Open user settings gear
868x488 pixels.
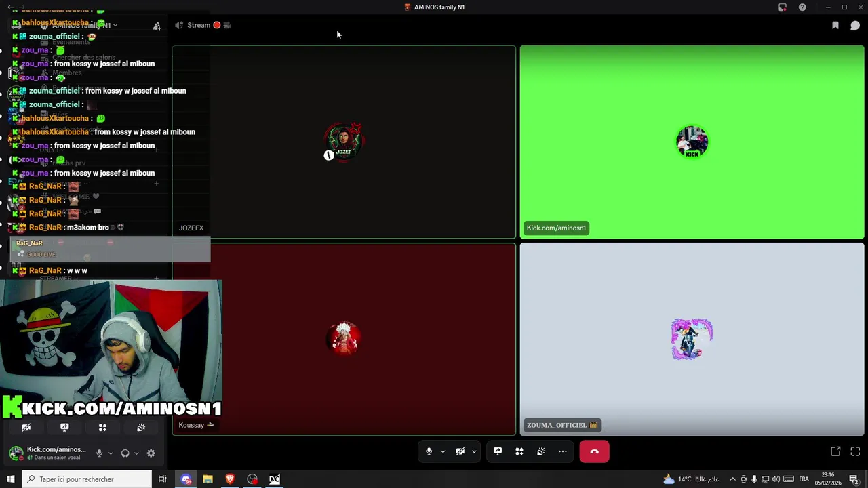[151, 453]
